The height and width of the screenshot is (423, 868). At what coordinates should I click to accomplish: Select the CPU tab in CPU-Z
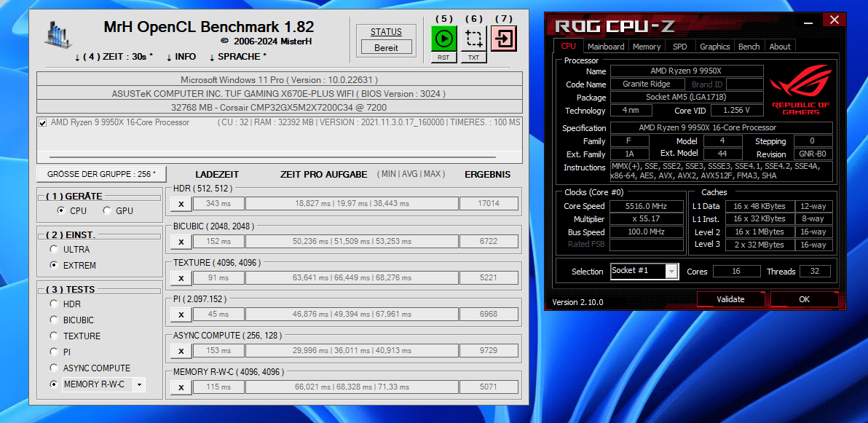tap(568, 47)
